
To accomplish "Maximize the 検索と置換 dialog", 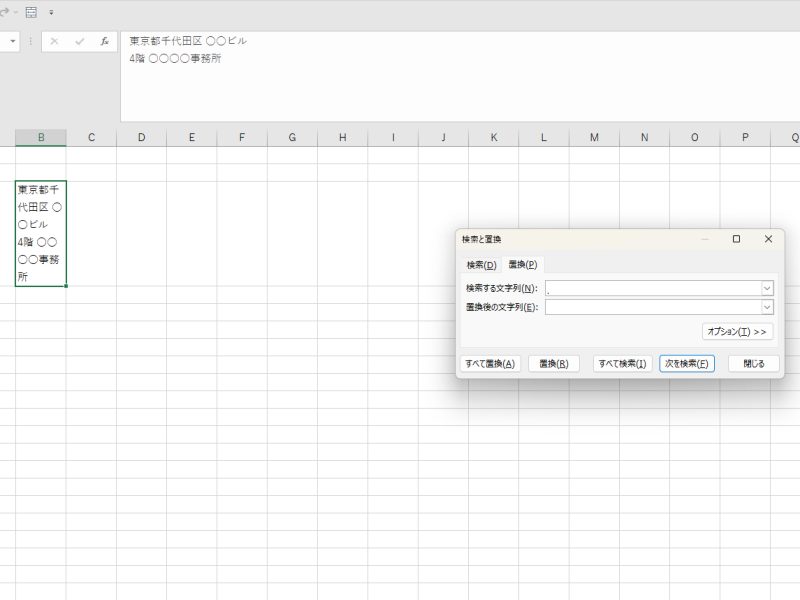I will pos(736,239).
